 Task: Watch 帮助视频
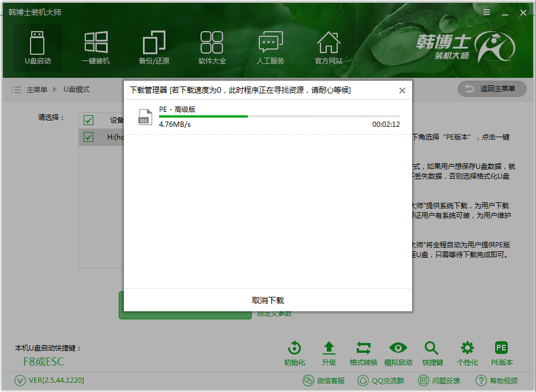(x=496, y=380)
